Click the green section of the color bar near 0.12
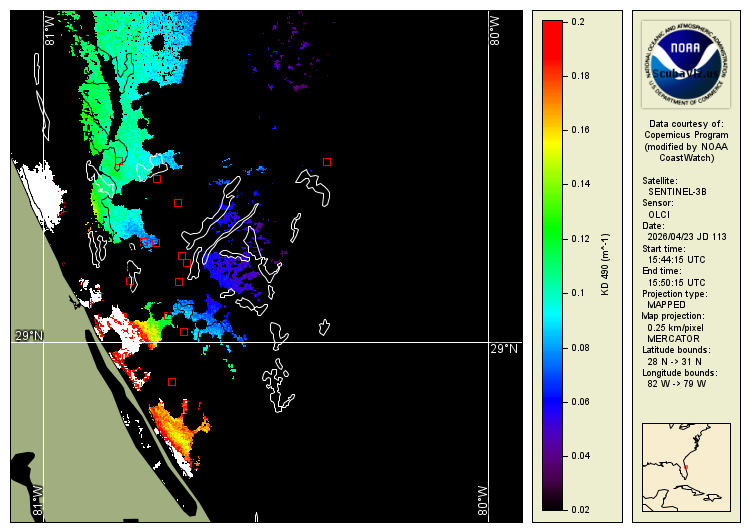Screen dimensions: 750x532 (551, 239)
